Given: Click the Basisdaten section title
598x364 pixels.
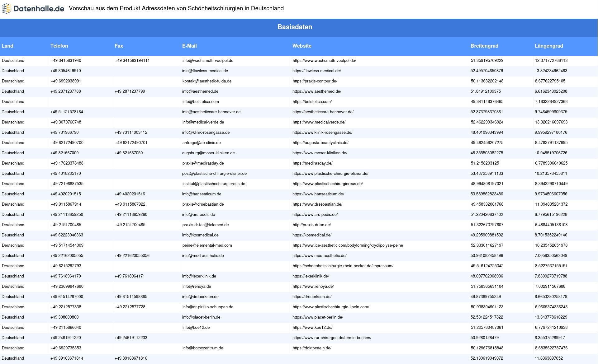Looking at the screenshot, I should (x=295, y=27).
